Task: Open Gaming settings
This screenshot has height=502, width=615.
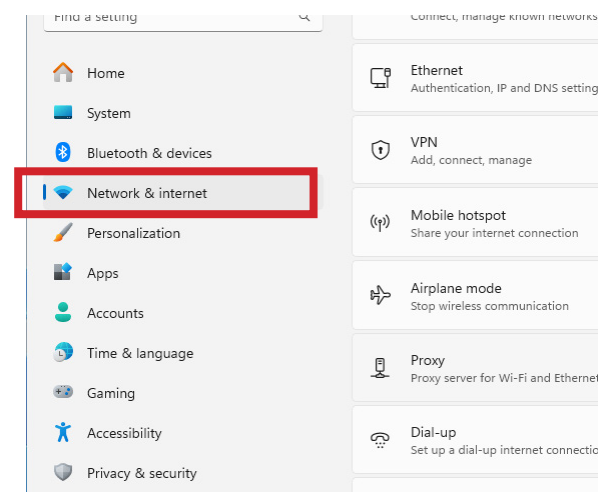Action: coord(182,393)
